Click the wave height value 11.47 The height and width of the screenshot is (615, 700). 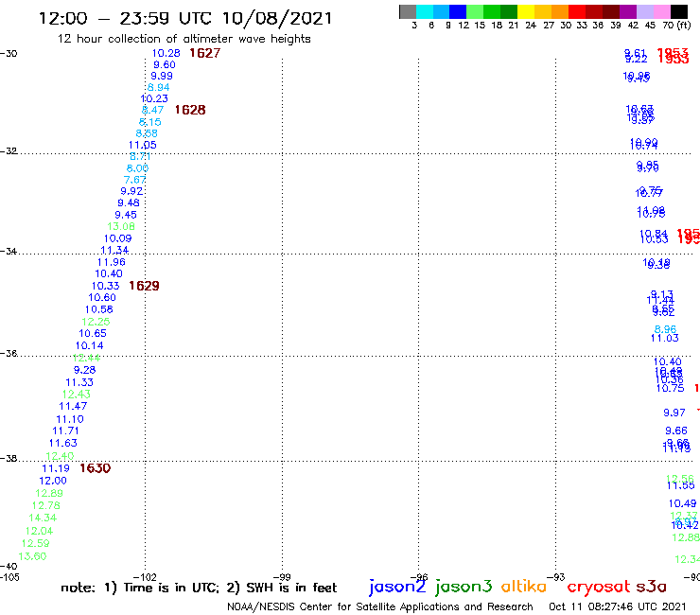[x=73, y=407]
